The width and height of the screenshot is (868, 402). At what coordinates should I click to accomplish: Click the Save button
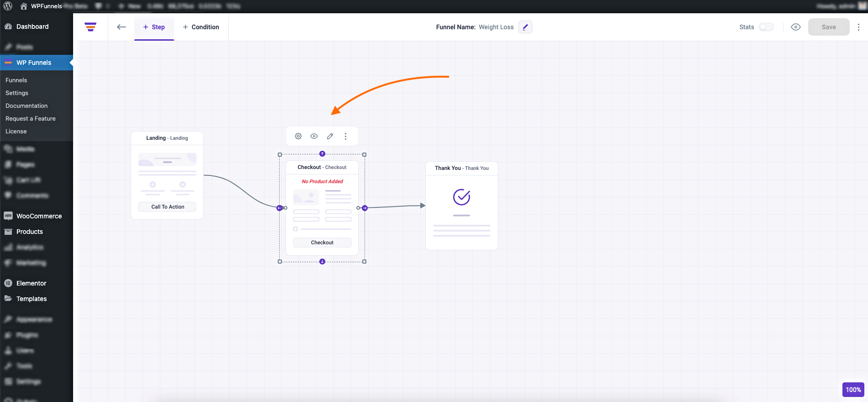829,27
